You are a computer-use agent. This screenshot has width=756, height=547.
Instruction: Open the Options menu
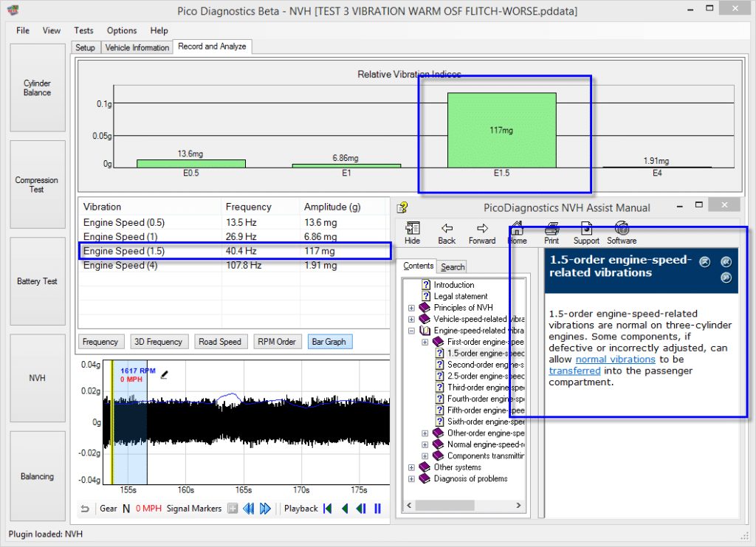(122, 30)
